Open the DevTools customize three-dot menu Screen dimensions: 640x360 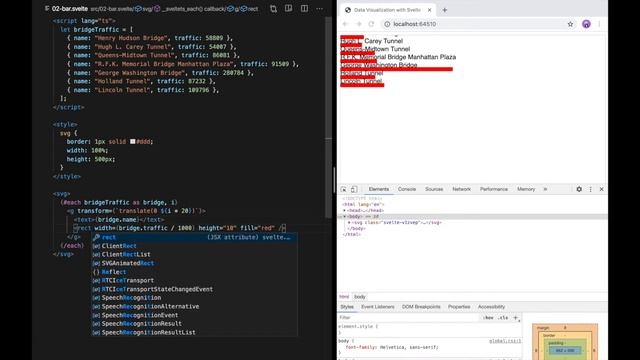[x=590, y=189]
